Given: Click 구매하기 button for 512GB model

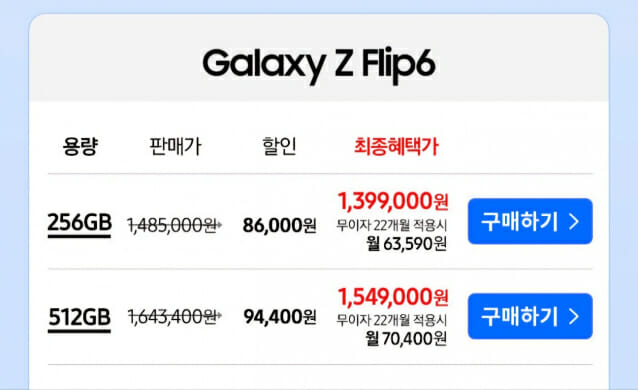Looking at the screenshot, I should (530, 316).
